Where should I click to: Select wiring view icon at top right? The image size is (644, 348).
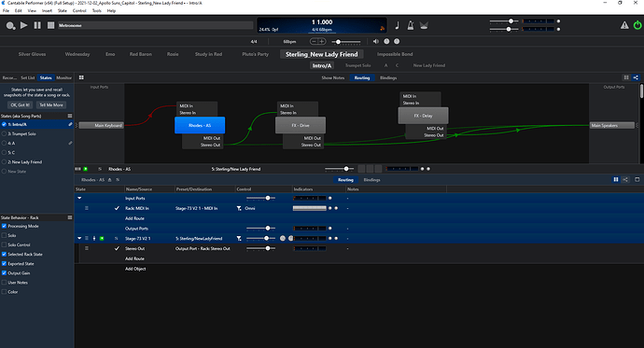tap(636, 77)
